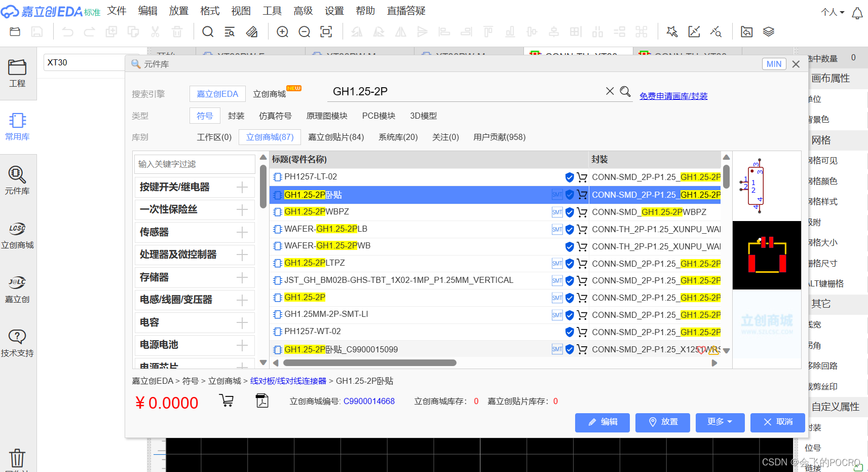Viewport: 868px width, 472px height.
Task: Expand the 电感/线圈/变压器 category
Action: point(242,300)
